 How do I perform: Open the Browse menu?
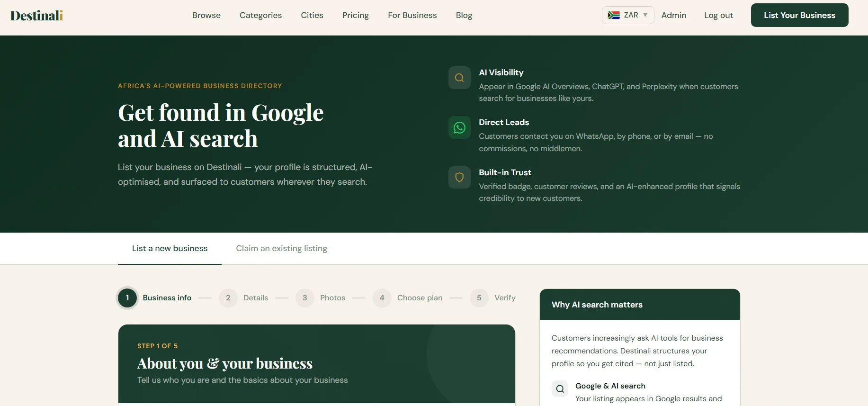point(206,15)
